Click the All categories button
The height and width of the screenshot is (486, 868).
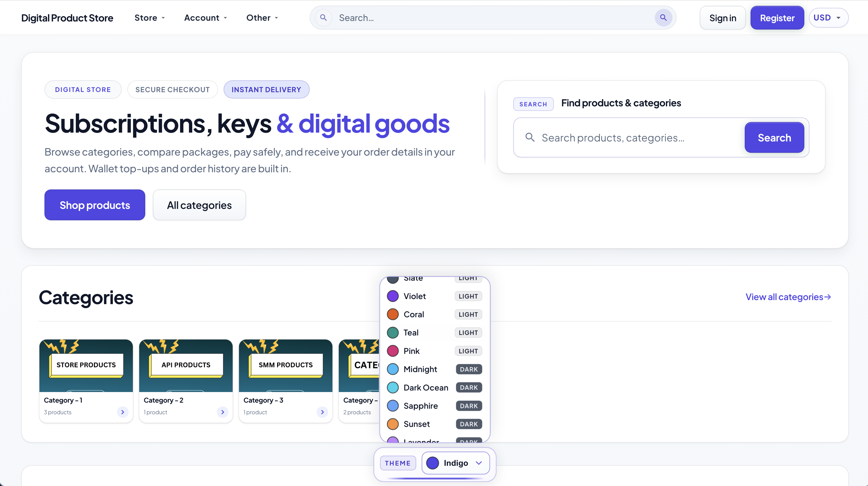(199, 205)
